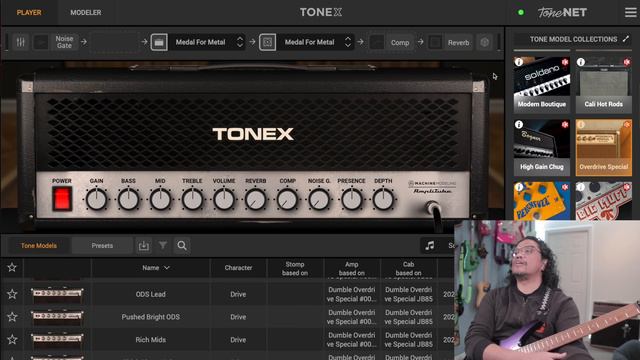Viewport: 640px width, 360px height.
Task: Open the Reverb module
Action: [x=458, y=42]
